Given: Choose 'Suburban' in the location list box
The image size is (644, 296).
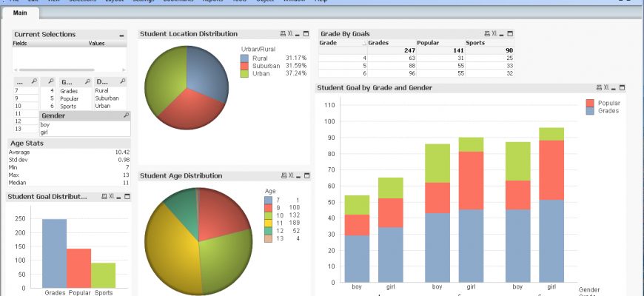Looking at the screenshot, I should (107, 98).
